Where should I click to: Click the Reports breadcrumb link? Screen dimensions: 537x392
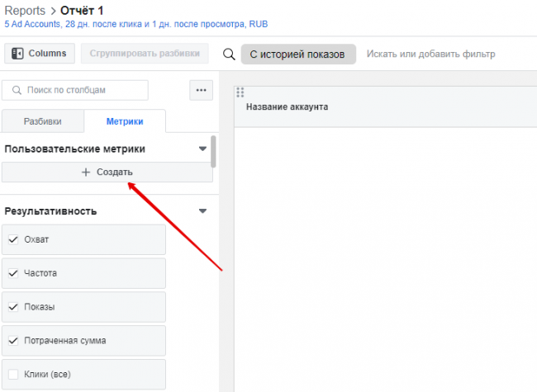tap(25, 10)
